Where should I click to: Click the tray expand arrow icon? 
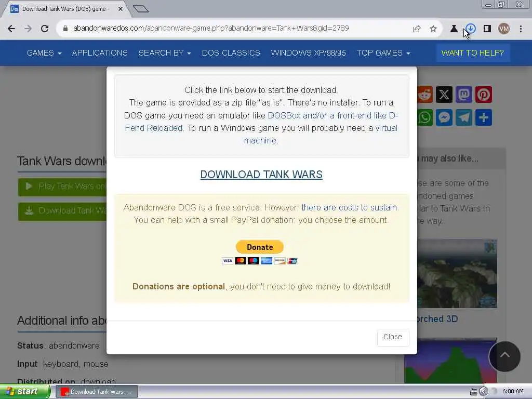coord(483,392)
